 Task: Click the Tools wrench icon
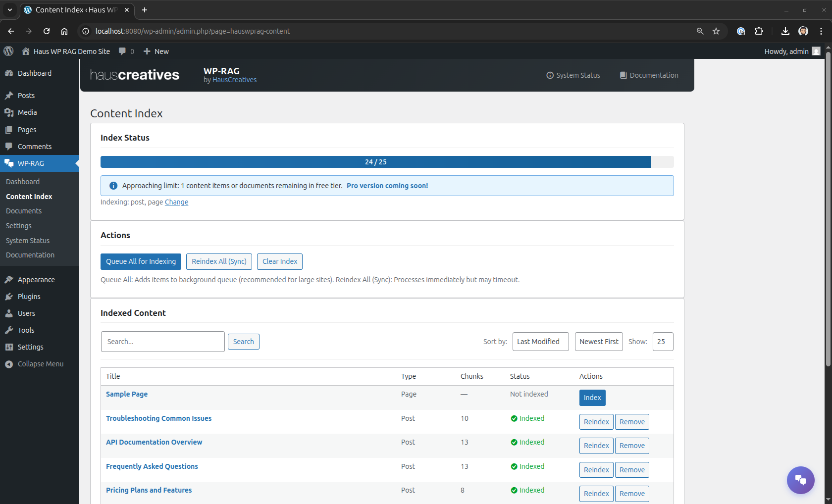pos(9,330)
